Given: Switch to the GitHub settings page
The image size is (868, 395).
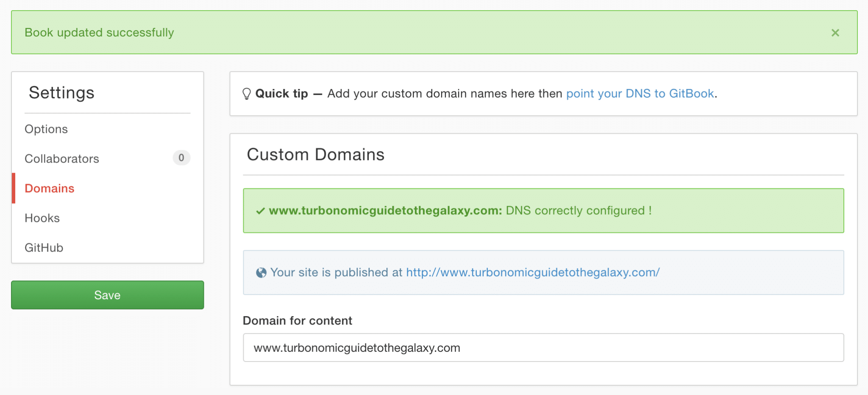Looking at the screenshot, I should (44, 248).
